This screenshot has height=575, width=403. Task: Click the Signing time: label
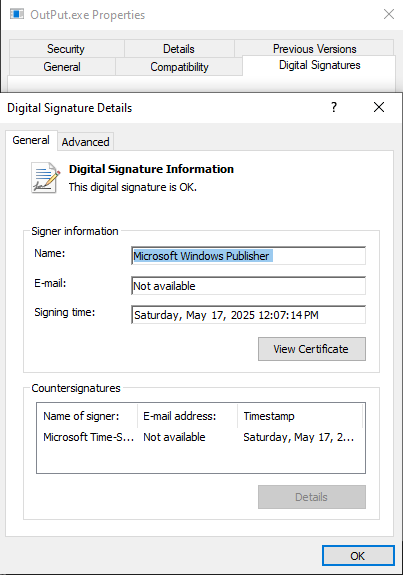point(65,312)
